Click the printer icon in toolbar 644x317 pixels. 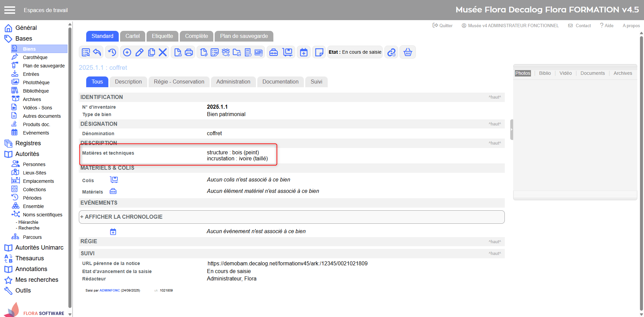pos(189,52)
